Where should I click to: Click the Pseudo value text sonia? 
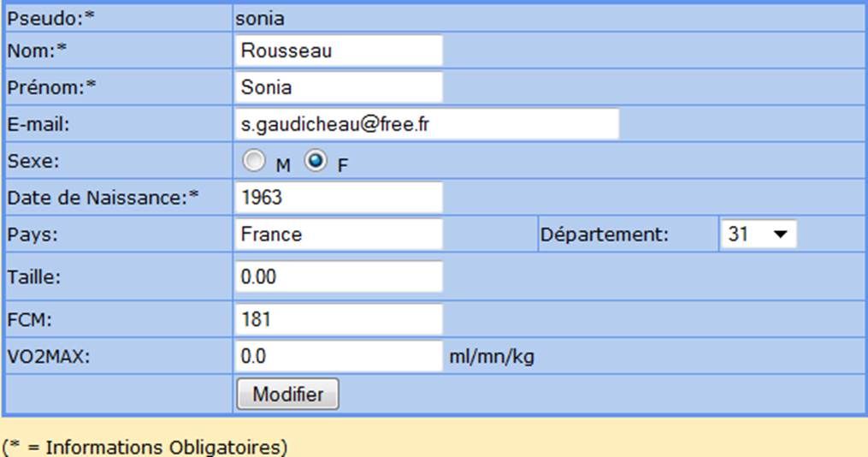point(260,18)
